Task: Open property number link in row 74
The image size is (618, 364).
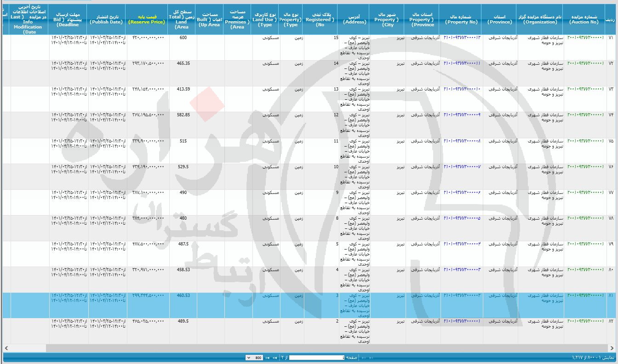Action: (x=462, y=114)
